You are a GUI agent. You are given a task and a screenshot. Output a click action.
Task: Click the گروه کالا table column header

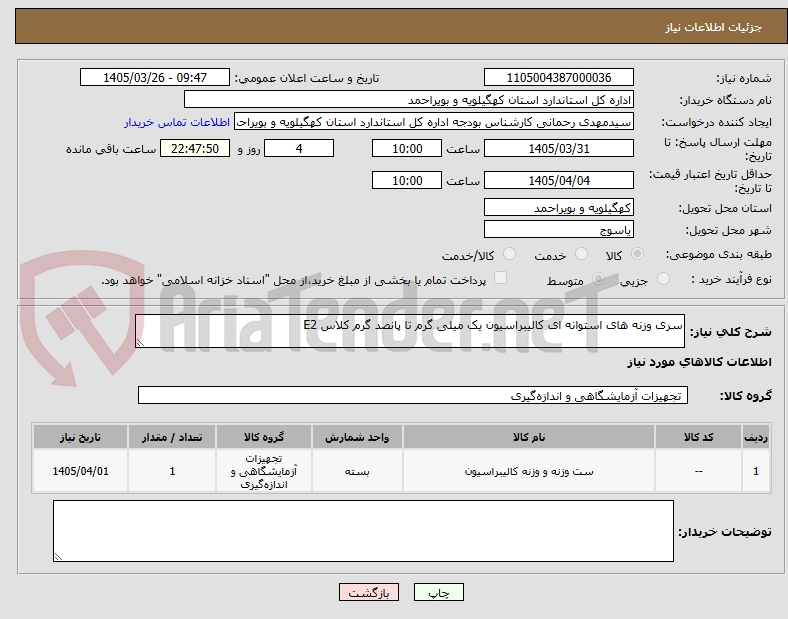(x=264, y=437)
